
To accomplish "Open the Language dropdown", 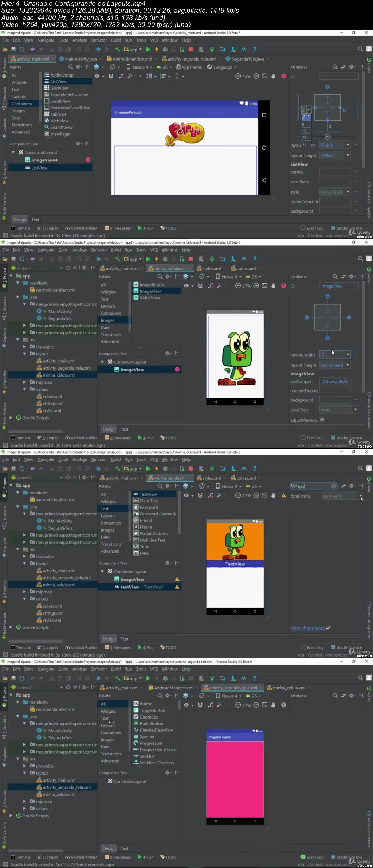I will [221, 67].
